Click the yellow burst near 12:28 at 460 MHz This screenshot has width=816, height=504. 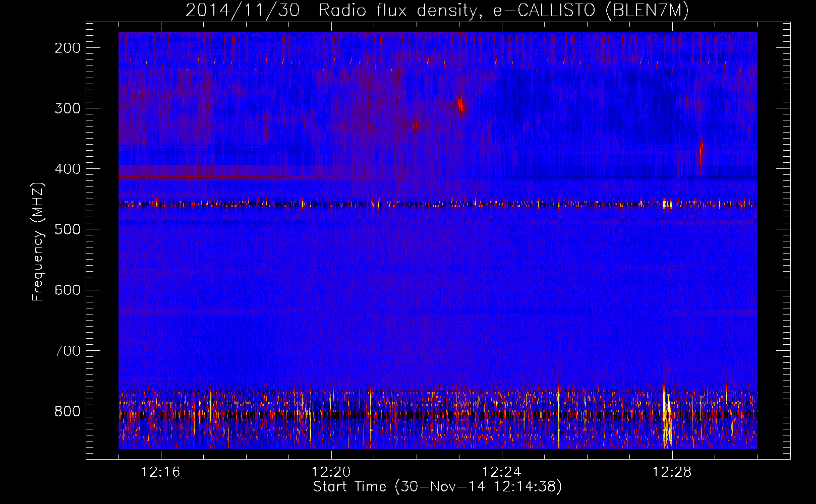coord(668,204)
